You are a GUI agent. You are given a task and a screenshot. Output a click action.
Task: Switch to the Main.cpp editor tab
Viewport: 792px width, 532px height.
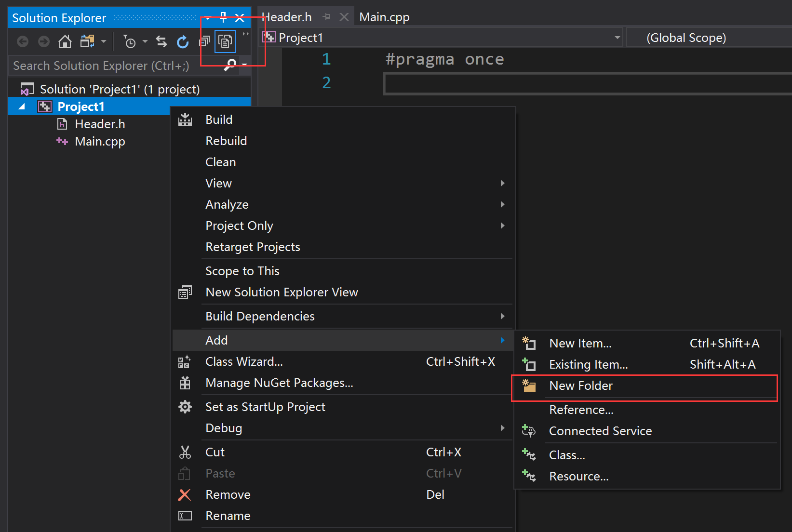tap(384, 17)
